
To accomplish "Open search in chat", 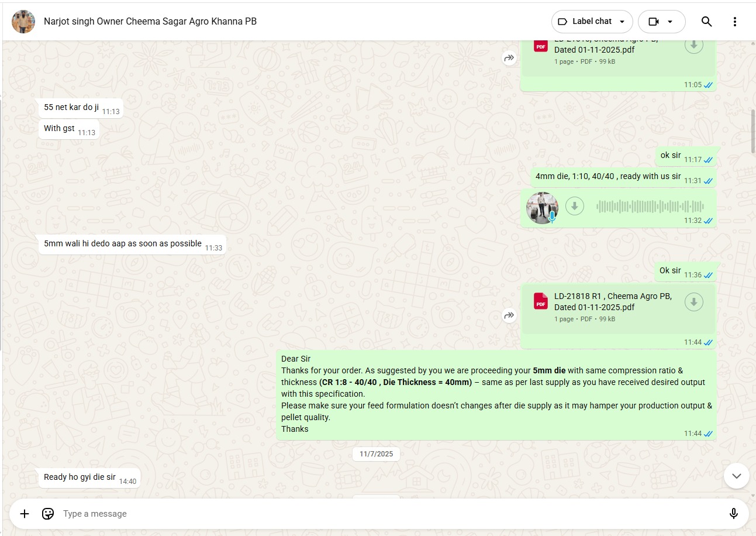I will click(x=706, y=22).
